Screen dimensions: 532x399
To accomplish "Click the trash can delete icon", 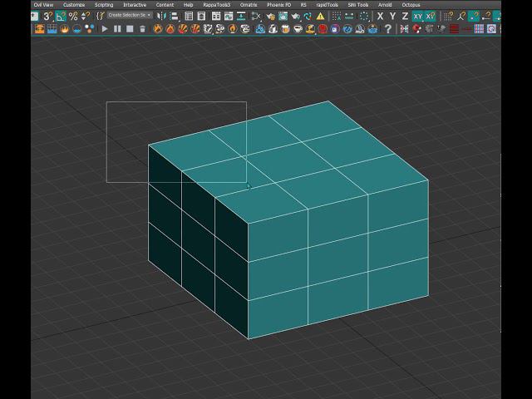I will (142, 29).
